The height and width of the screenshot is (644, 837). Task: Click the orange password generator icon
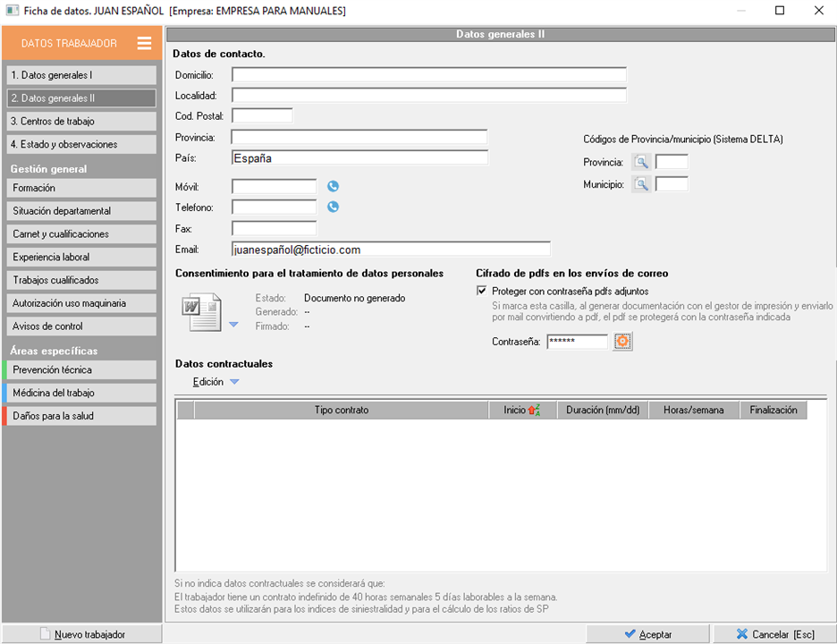click(x=623, y=342)
